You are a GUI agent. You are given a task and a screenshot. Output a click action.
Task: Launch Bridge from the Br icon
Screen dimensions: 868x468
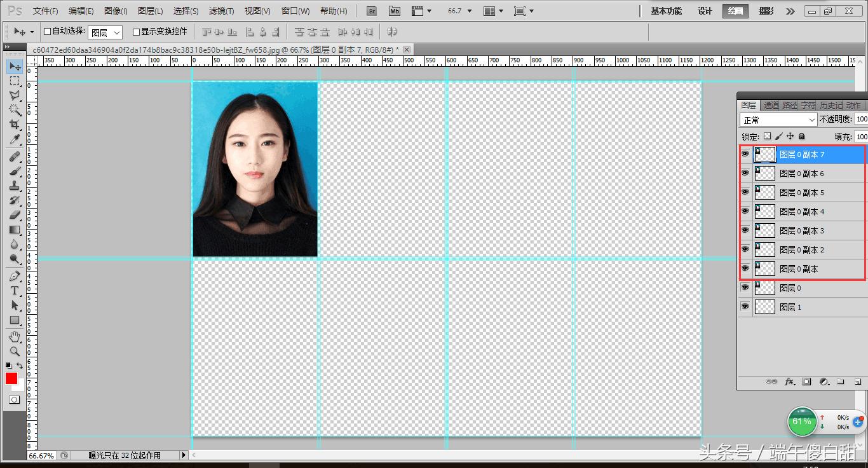click(x=373, y=11)
